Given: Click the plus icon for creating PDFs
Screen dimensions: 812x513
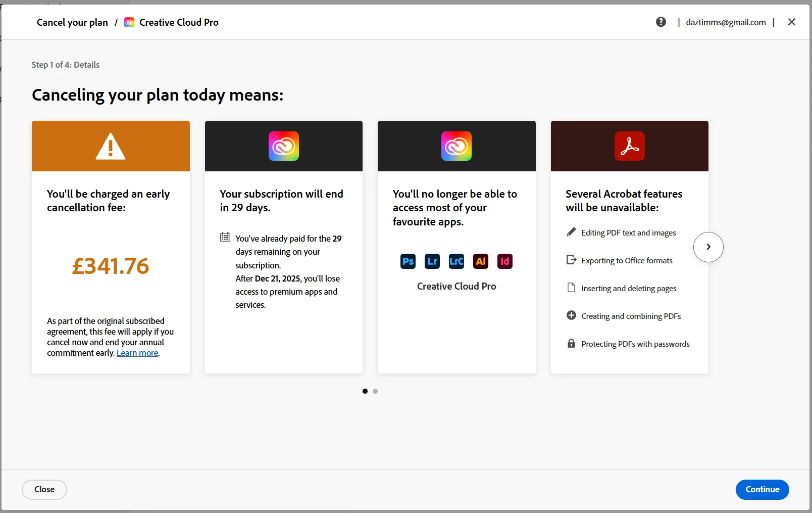Looking at the screenshot, I should coord(571,315).
